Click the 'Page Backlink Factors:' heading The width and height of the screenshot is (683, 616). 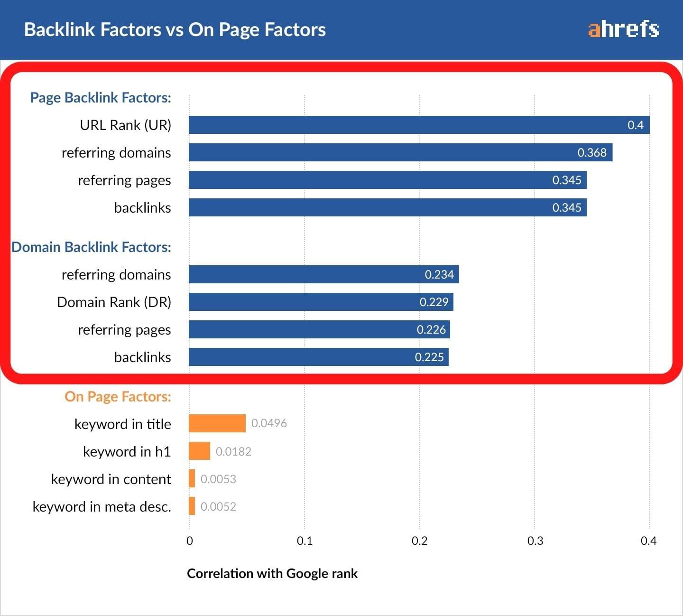(x=101, y=97)
